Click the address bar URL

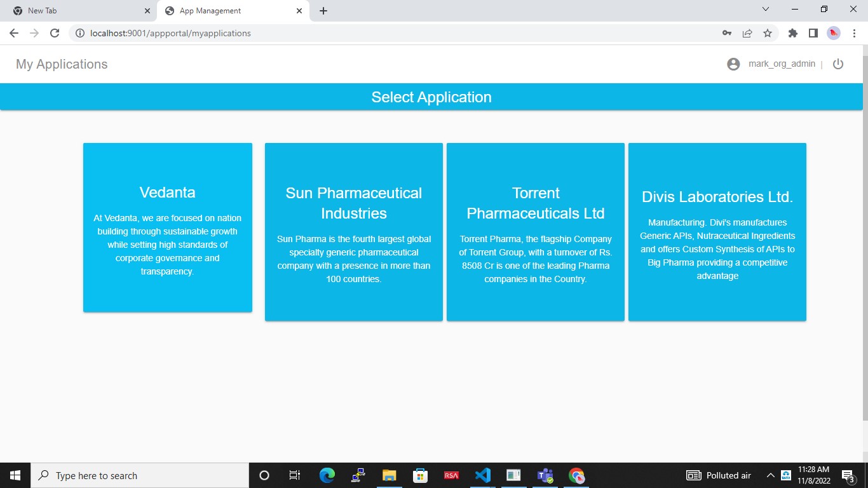coord(171,33)
